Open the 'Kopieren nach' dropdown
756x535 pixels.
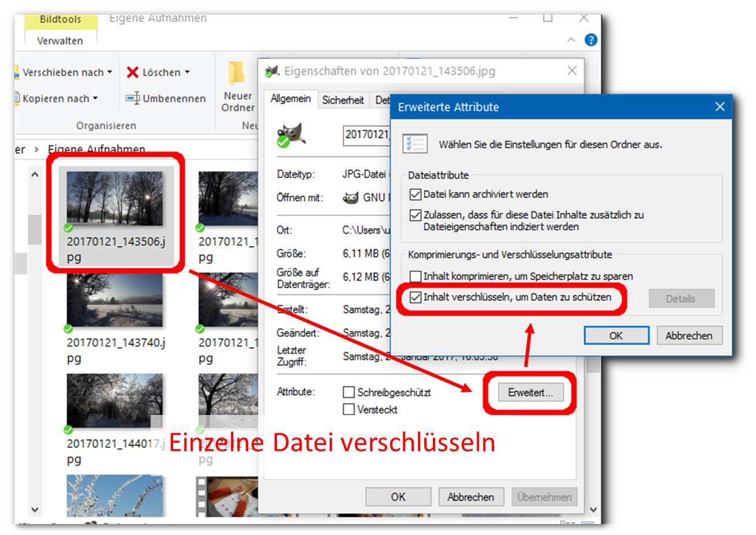(x=95, y=99)
